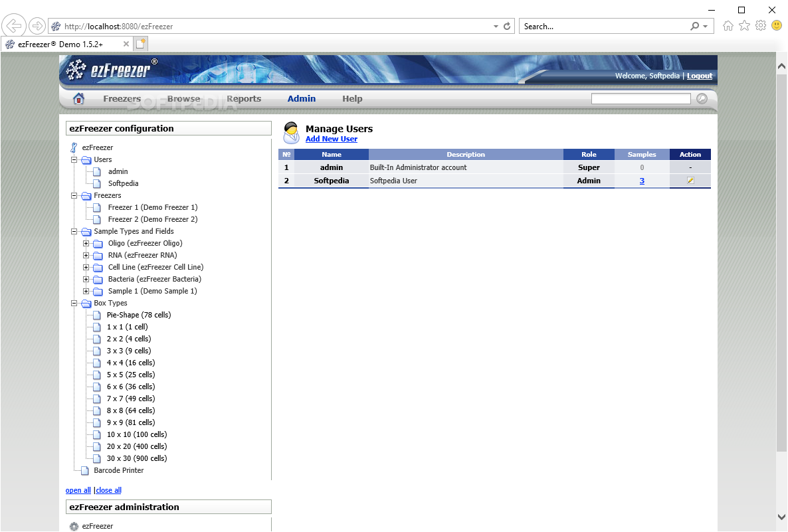The image size is (788, 532).
Task: Open the Freezers menu
Action: tap(122, 98)
